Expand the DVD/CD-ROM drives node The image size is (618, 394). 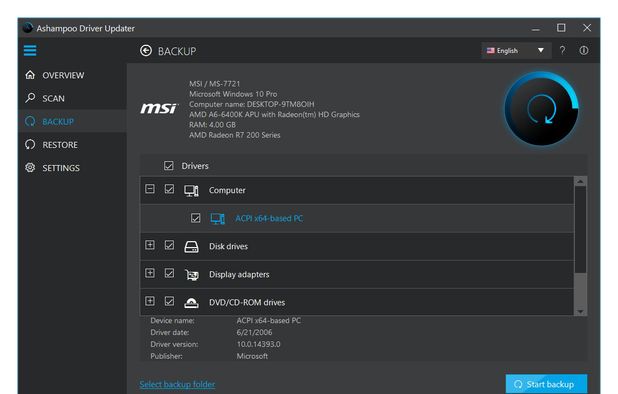[x=150, y=301]
